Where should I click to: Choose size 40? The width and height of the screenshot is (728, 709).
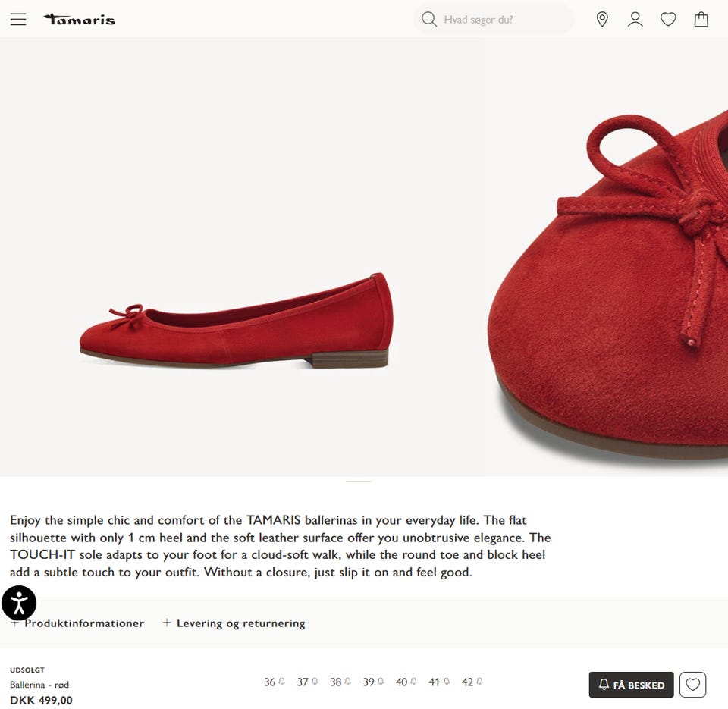pos(402,682)
